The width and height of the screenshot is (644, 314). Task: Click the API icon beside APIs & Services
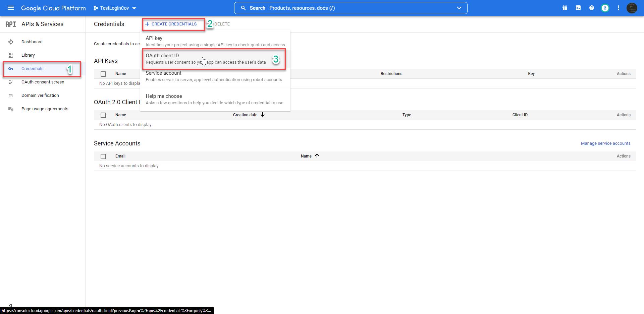point(11,24)
